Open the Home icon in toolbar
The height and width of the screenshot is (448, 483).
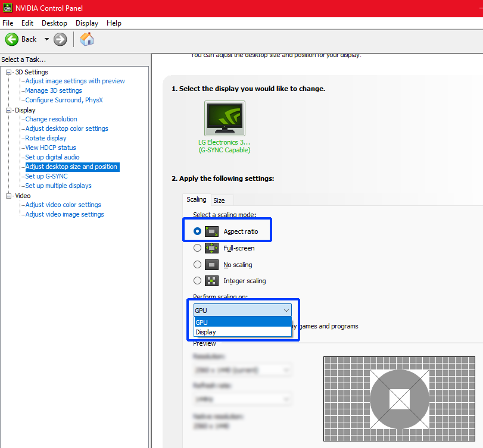[x=87, y=39]
